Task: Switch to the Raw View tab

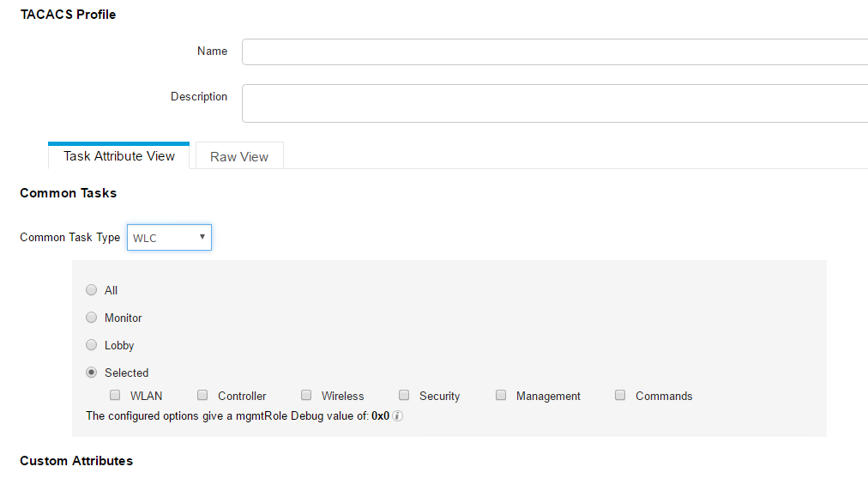Action: (x=239, y=156)
